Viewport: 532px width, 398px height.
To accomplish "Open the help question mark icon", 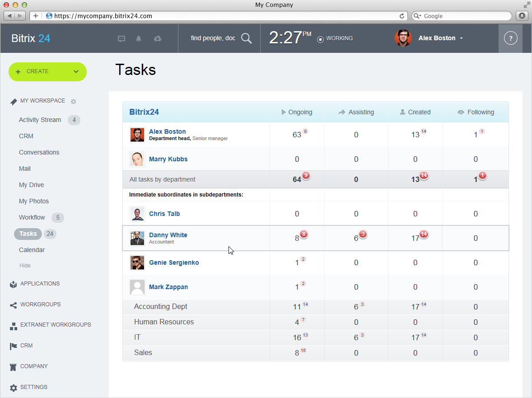I will click(x=511, y=38).
